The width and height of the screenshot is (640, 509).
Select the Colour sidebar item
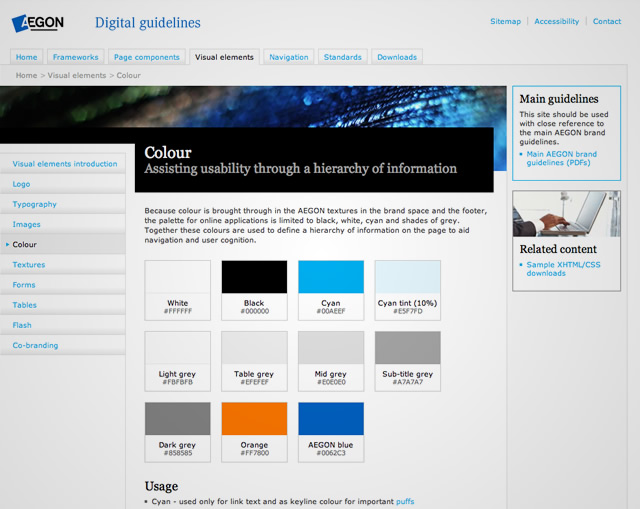[63, 244]
